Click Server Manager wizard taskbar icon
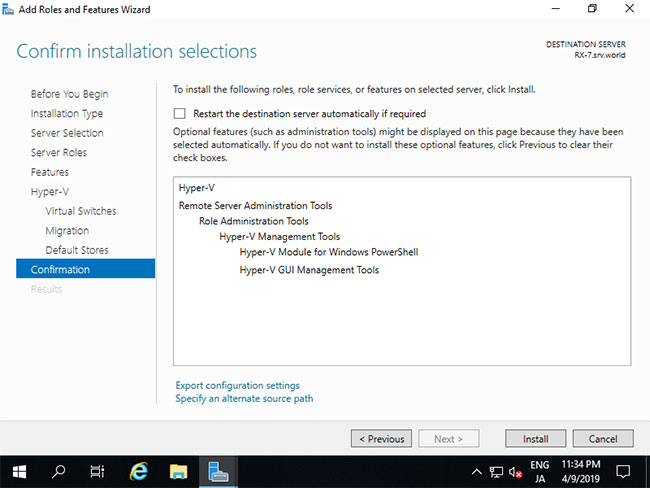650x488 pixels. [218, 471]
